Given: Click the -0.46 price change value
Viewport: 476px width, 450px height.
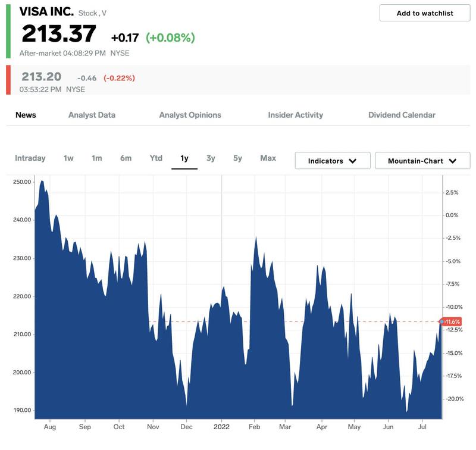Looking at the screenshot, I should (x=87, y=79).
